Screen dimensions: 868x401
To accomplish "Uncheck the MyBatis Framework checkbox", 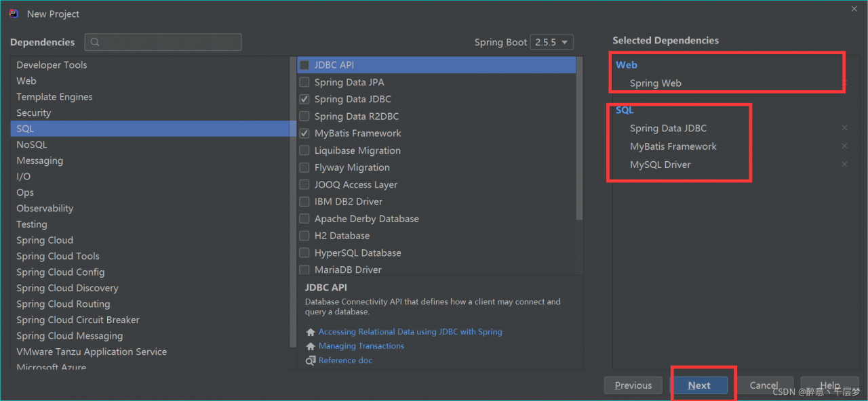I will [304, 133].
